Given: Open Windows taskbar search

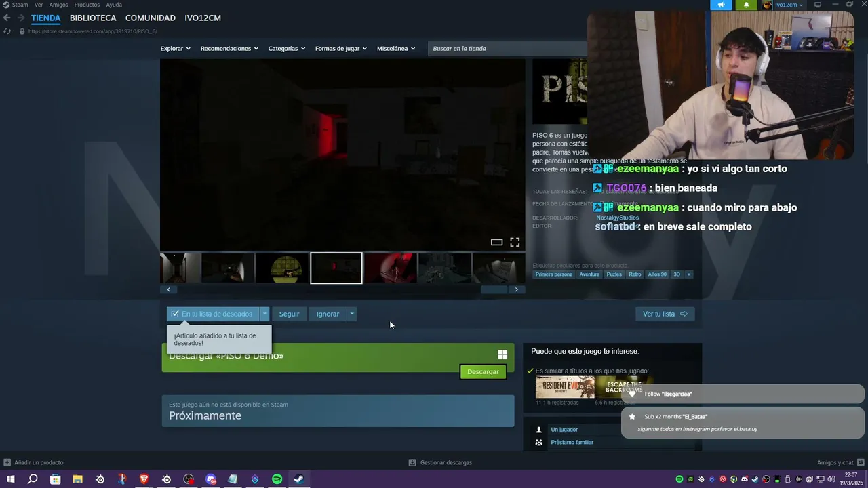Looking at the screenshot, I should [33, 479].
